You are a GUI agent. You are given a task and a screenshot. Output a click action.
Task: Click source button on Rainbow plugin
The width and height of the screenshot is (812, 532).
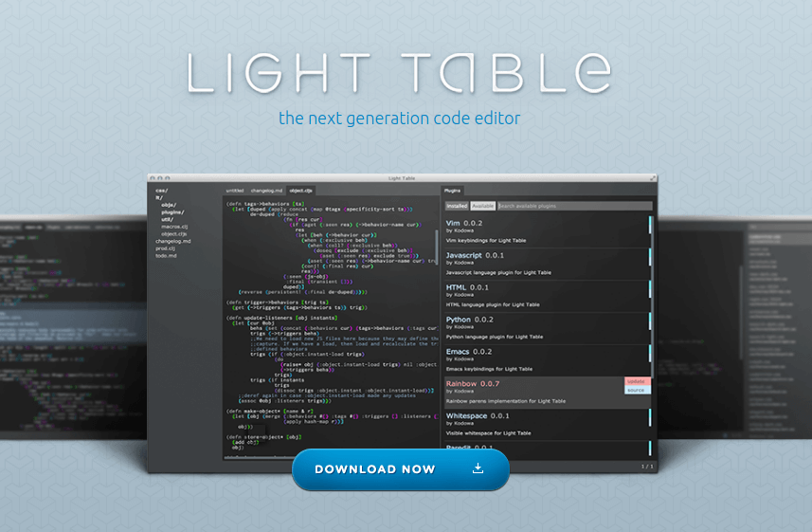(637, 390)
